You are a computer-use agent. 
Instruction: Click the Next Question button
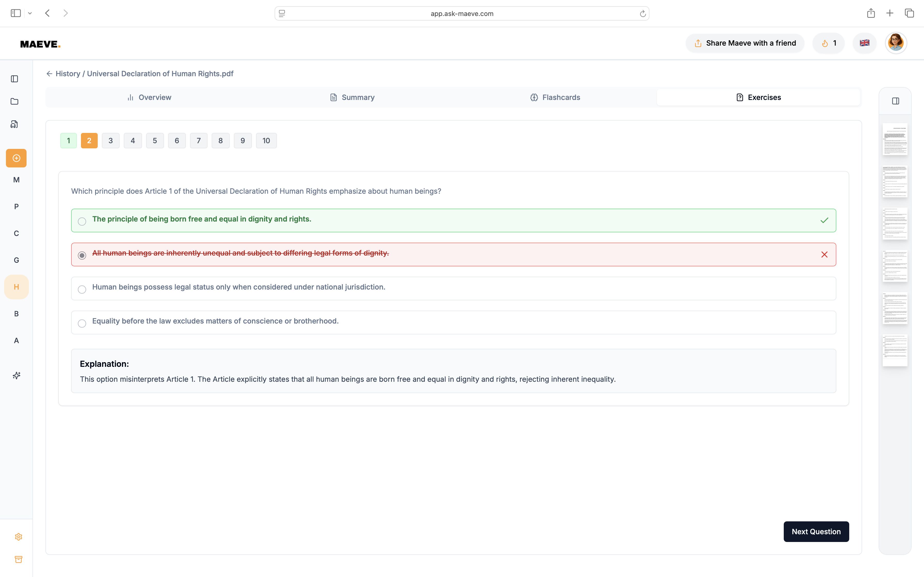pos(816,532)
